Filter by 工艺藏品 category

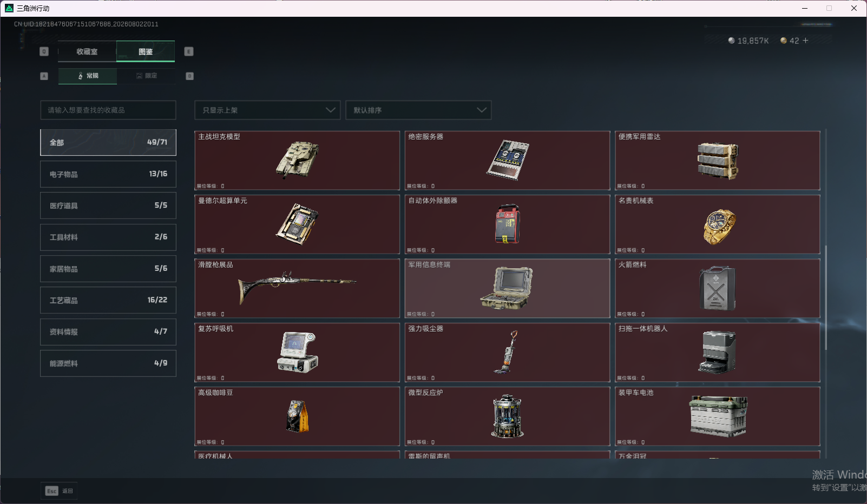click(x=108, y=300)
